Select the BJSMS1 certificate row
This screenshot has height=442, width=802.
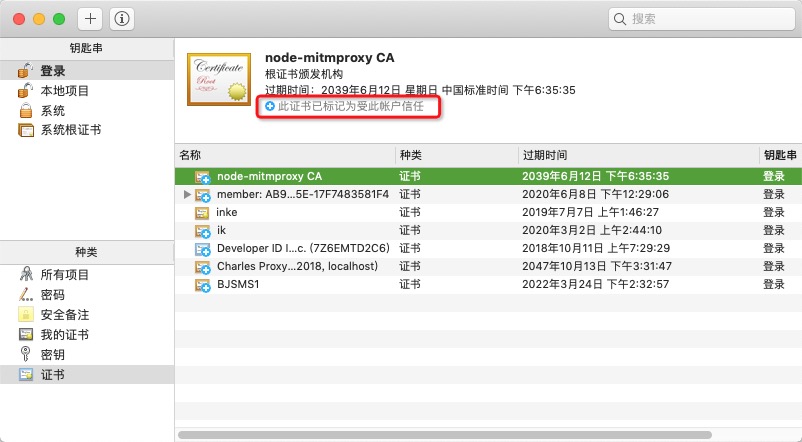tap(488, 284)
